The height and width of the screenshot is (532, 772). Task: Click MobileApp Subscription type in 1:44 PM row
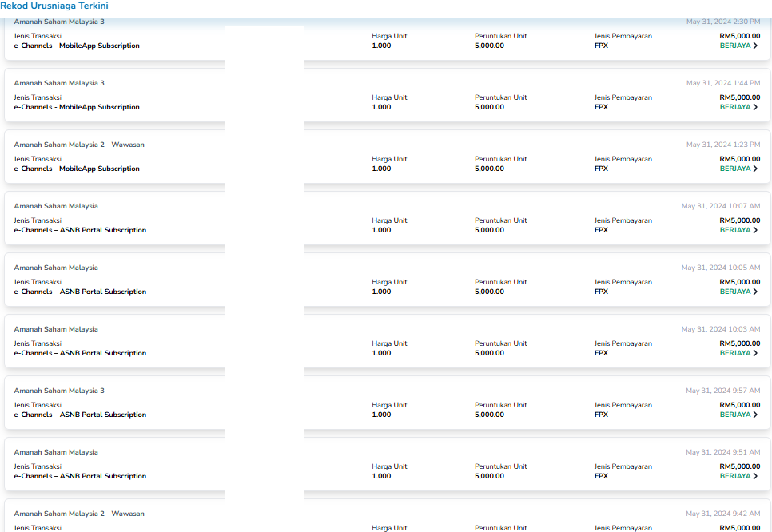click(x=77, y=107)
